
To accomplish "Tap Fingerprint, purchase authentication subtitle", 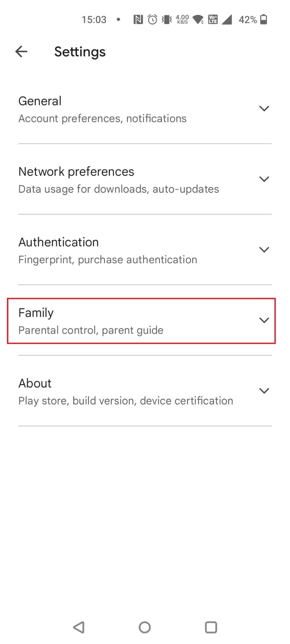I will [108, 260].
